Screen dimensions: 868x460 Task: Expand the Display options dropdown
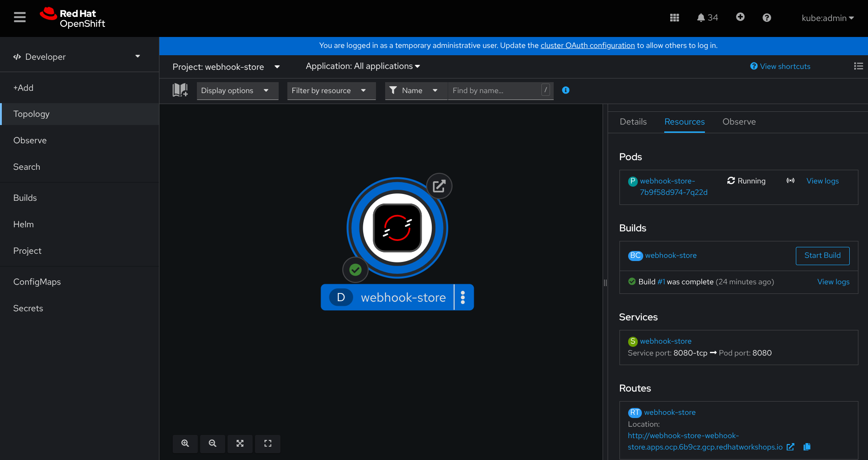pyautogui.click(x=237, y=90)
